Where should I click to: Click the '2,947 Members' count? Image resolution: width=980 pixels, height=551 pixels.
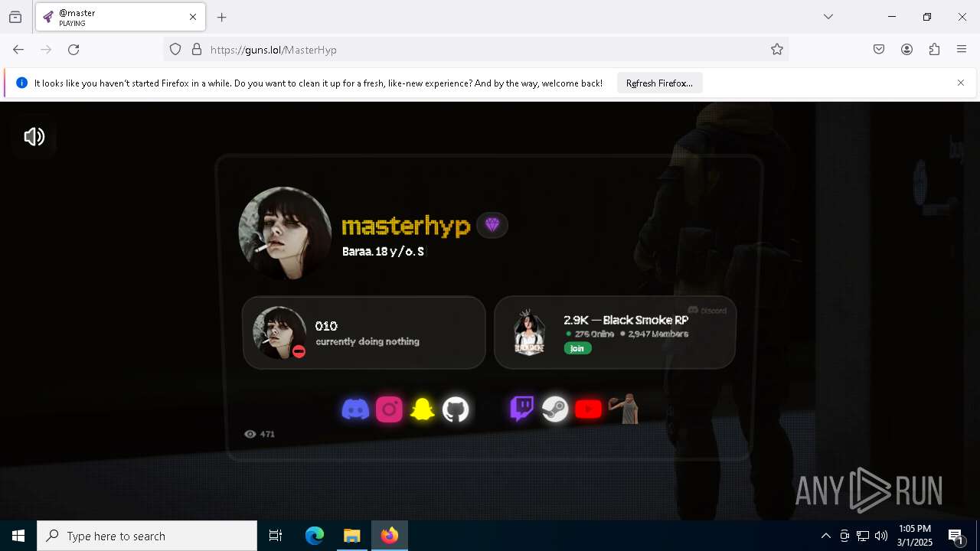[x=654, y=334]
